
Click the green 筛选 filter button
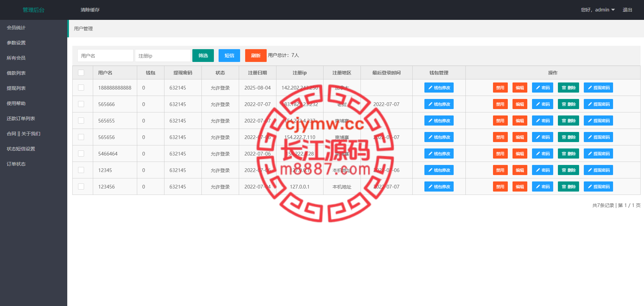[203, 56]
